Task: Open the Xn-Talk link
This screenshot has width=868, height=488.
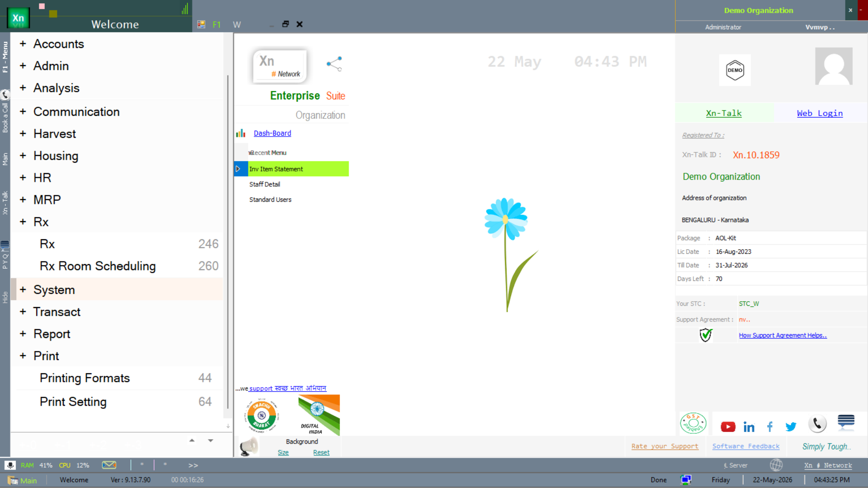Action: [724, 113]
